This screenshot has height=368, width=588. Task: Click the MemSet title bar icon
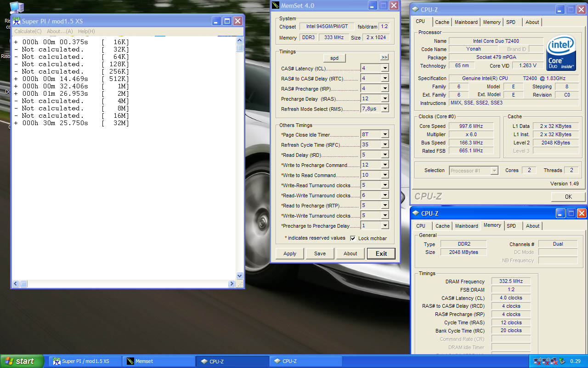(275, 6)
